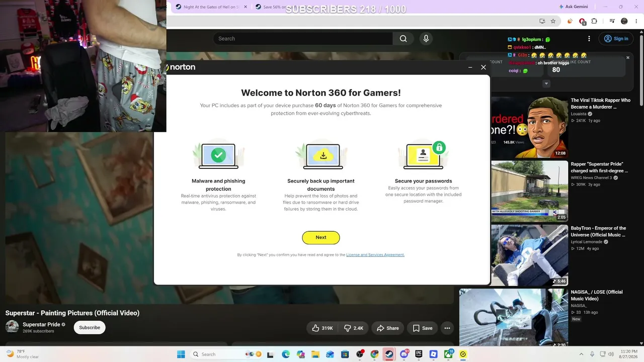Focus the YouTube search input field
This screenshot has width=644, height=362.
click(303, 39)
